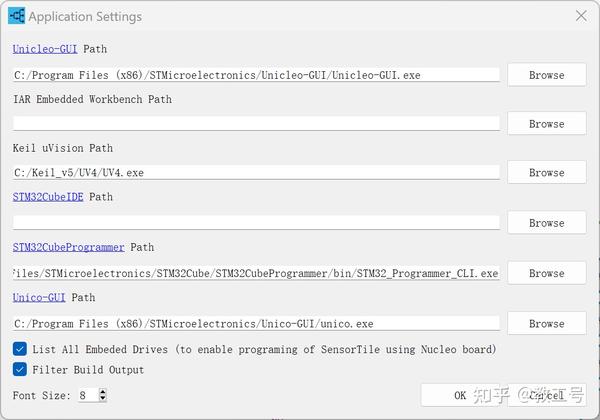600x420 pixels.
Task: Click the empty STM32CubeIDE path field
Action: (x=256, y=222)
